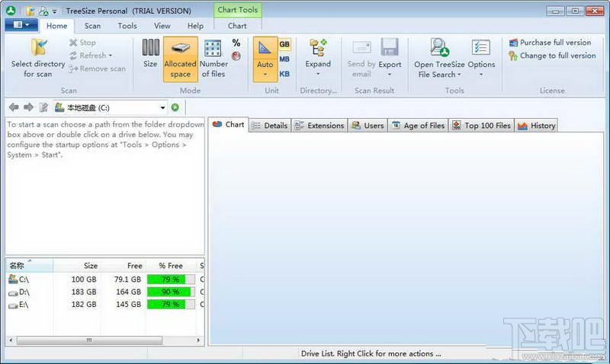Click the Refresh scan button
The height and width of the screenshot is (364, 610).
88,56
